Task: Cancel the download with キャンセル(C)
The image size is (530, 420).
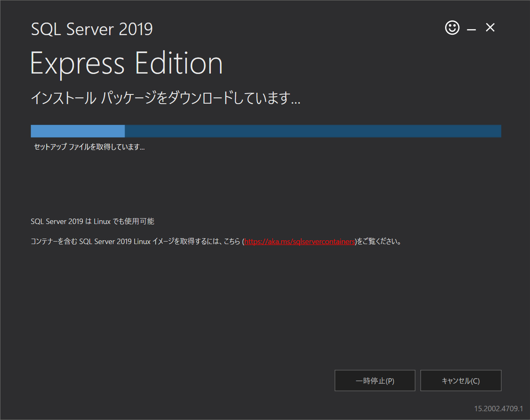Action: 461,381
